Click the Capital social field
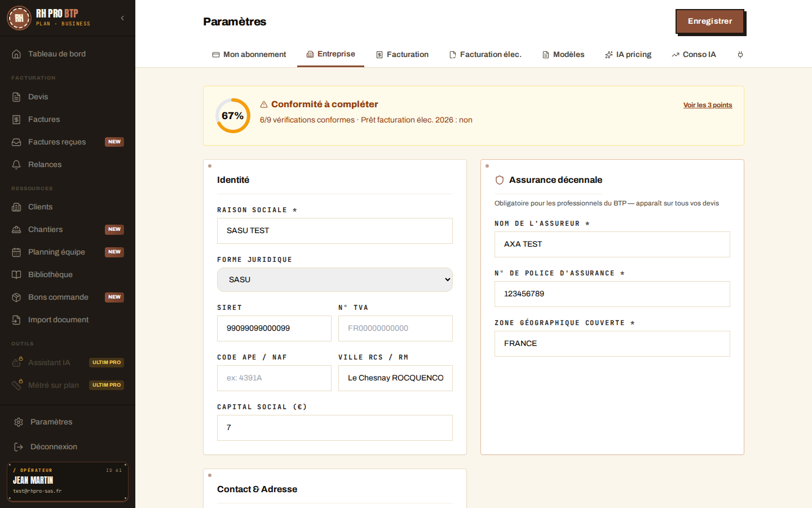 (335, 428)
